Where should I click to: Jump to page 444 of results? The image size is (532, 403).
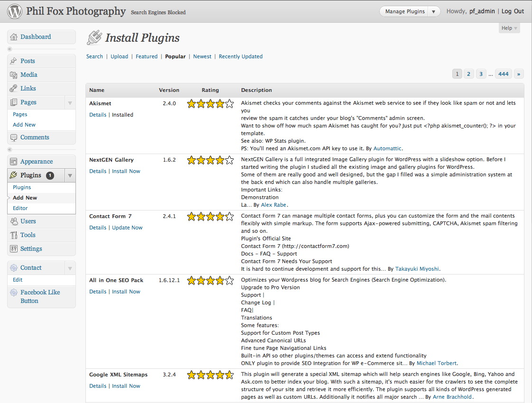click(504, 74)
